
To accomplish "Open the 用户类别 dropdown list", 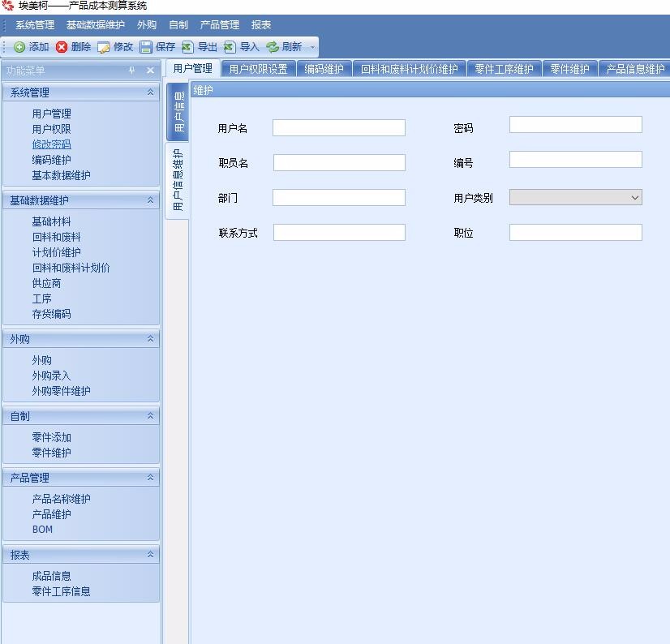I will pyautogui.click(x=635, y=198).
